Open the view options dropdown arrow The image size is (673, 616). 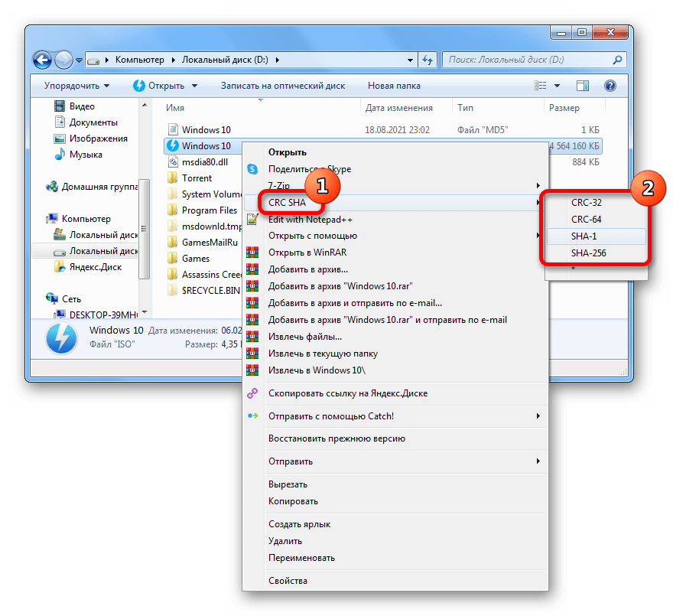tap(557, 86)
